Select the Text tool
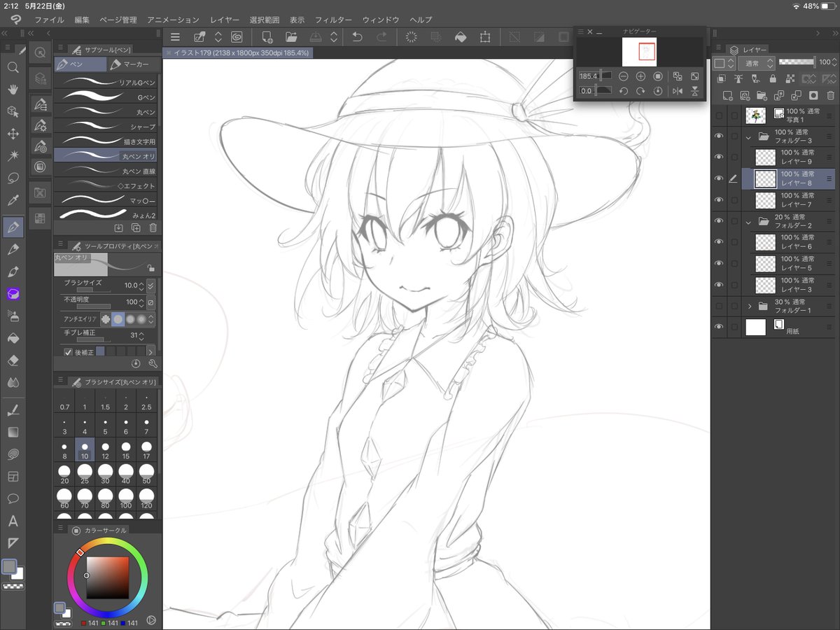The image size is (840, 630). tap(13, 521)
